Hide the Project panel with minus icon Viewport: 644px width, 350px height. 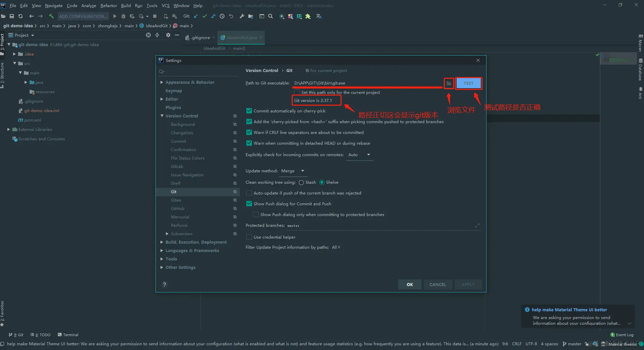pyautogui.click(x=177, y=35)
